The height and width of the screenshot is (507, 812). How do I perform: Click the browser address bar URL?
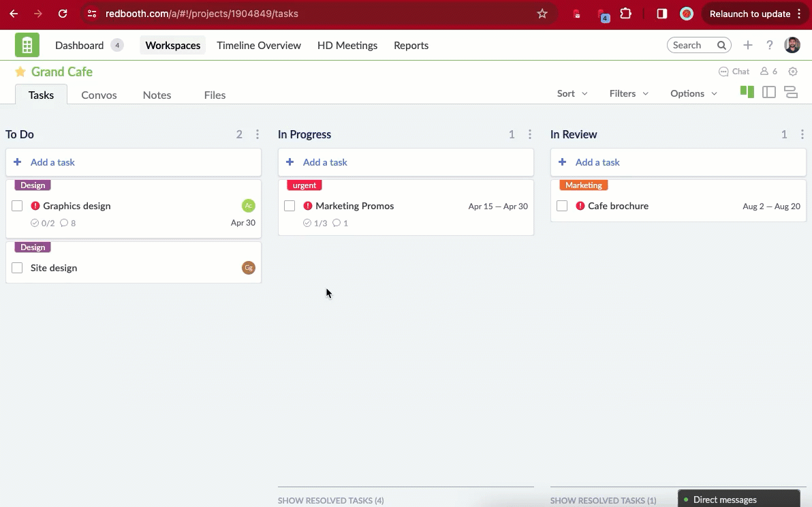[x=202, y=14]
